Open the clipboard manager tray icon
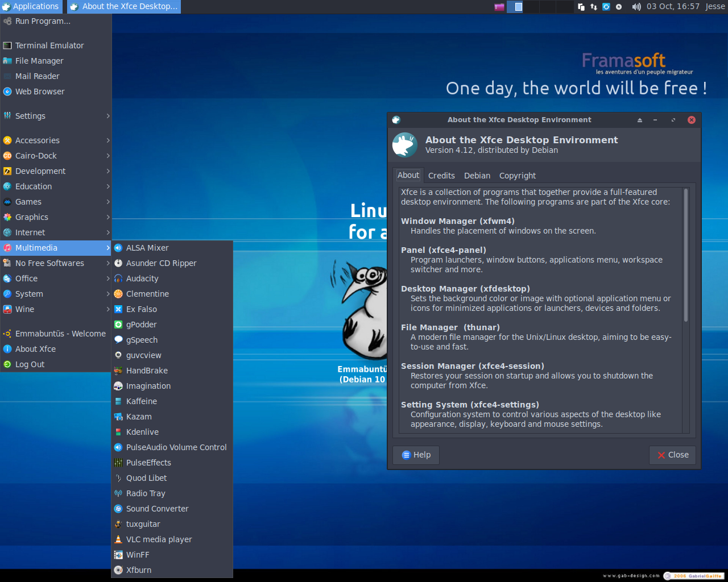 (581, 7)
